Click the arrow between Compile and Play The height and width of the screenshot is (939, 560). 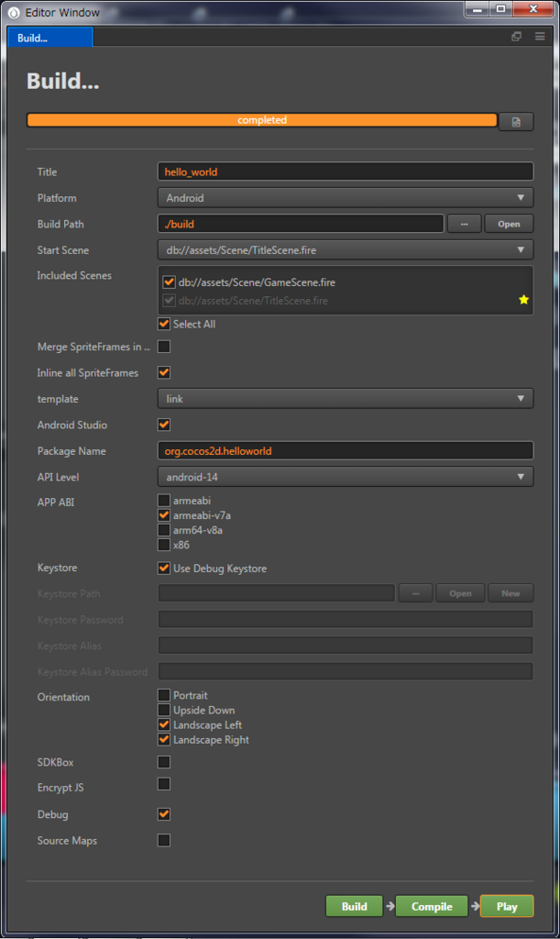coord(474,906)
